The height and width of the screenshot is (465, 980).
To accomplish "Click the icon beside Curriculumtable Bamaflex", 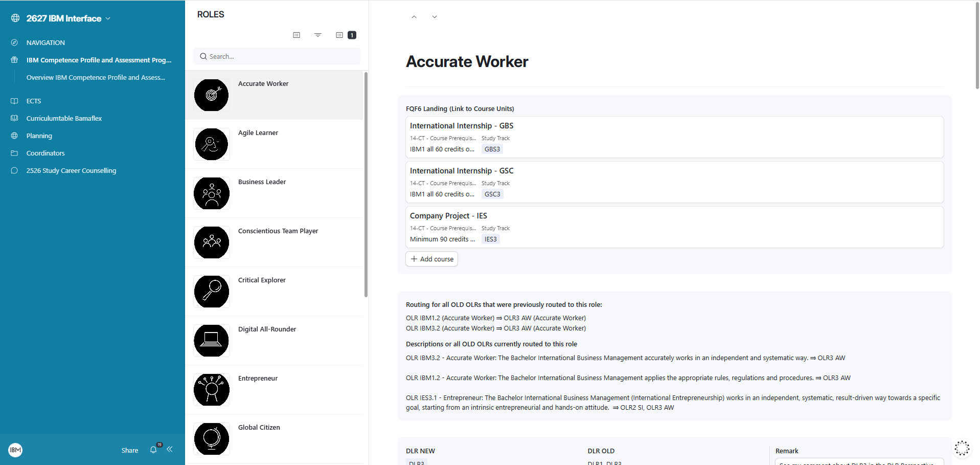I will click(x=14, y=118).
